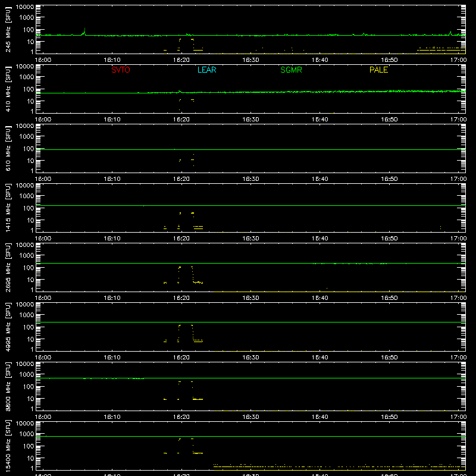Click the 16:00 time label under 410 MHz plot
This screenshot has height=476, width=476.
click(x=43, y=120)
